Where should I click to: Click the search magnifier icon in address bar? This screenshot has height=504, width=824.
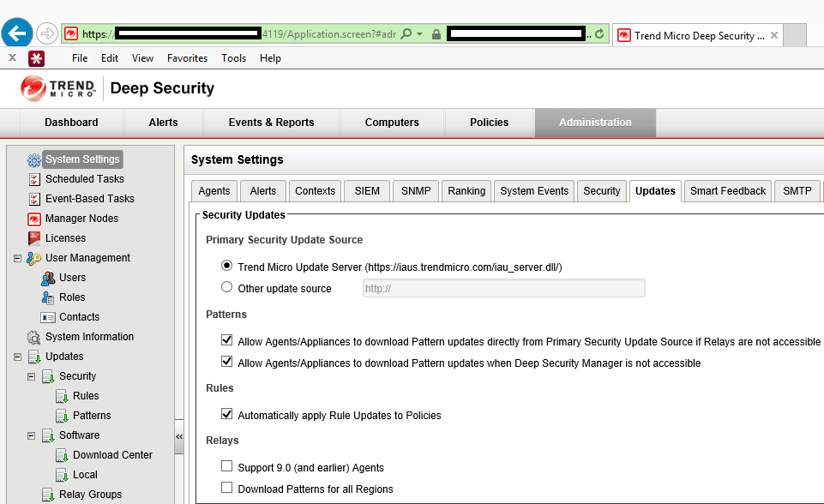click(406, 34)
